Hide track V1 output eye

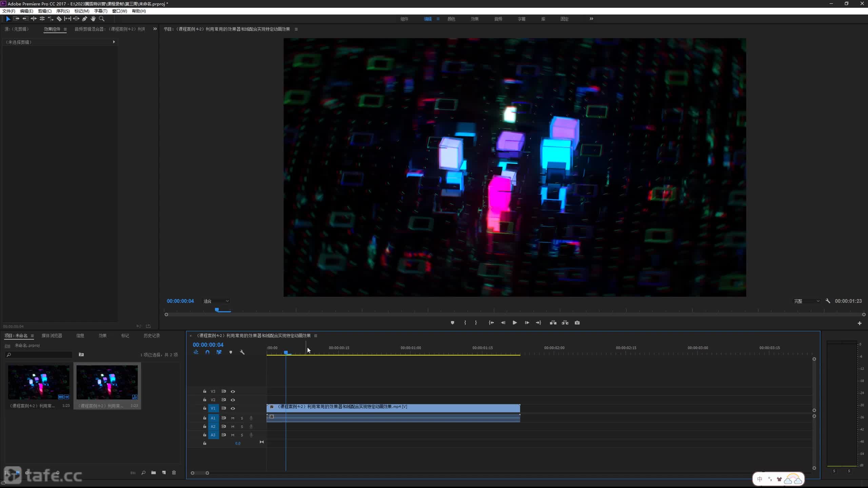[233, 408]
